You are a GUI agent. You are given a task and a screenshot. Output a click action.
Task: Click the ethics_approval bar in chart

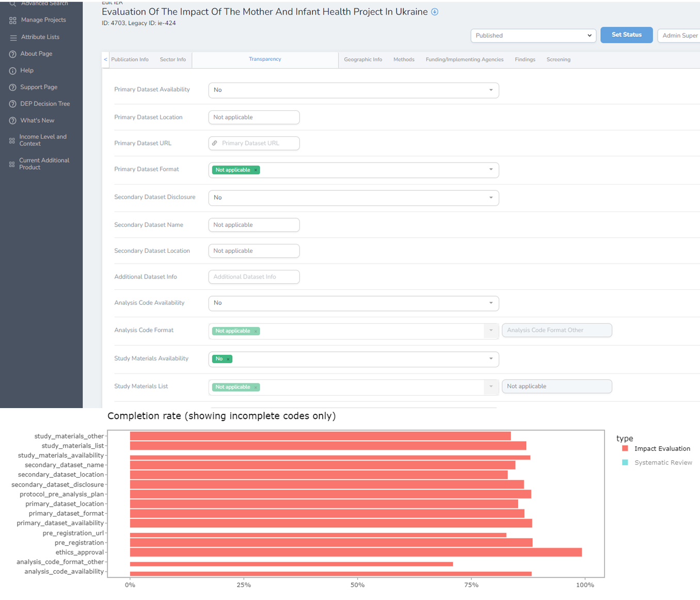coord(355,553)
